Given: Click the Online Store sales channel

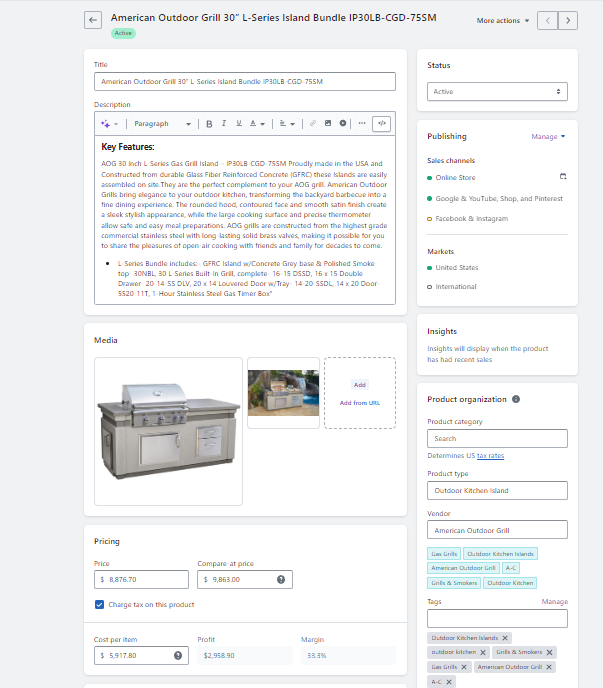Looking at the screenshot, I should [x=455, y=178].
